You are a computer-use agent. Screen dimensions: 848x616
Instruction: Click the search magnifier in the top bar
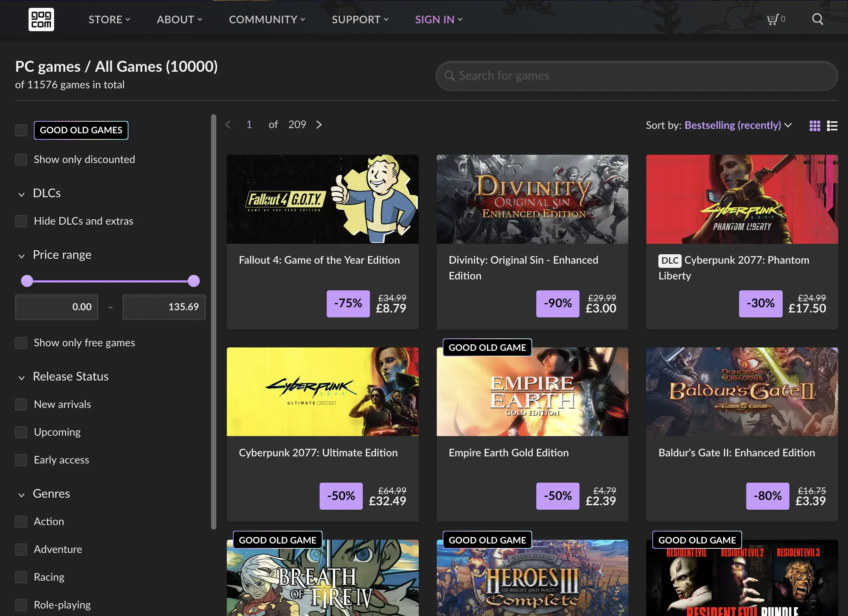click(x=817, y=19)
